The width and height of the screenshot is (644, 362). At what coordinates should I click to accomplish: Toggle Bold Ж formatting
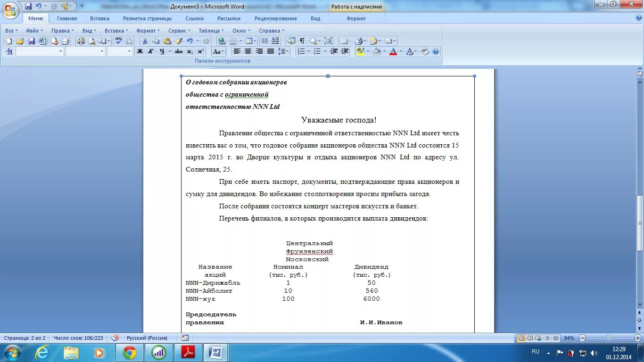(140, 51)
